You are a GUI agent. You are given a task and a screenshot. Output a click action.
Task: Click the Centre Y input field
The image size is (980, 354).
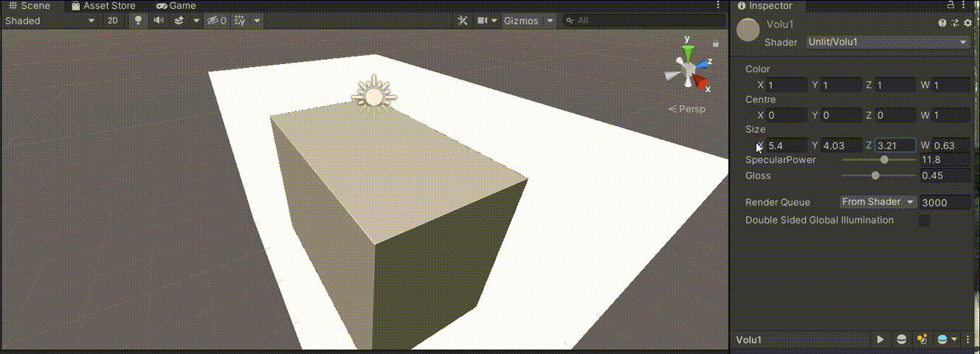pos(841,115)
